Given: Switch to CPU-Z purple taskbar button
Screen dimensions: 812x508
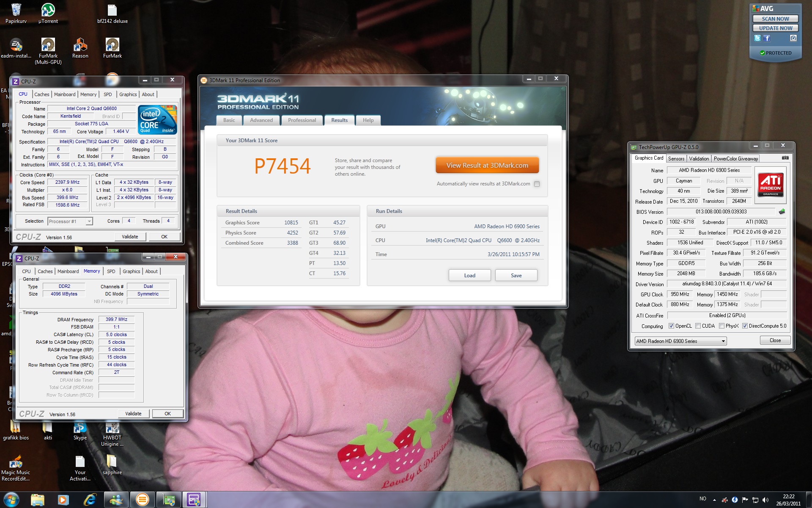Looking at the screenshot, I should pyautogui.click(x=194, y=500).
